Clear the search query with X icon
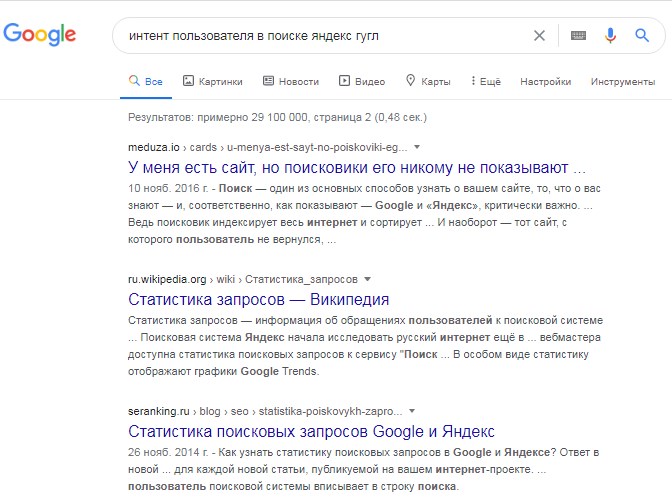Image resolution: width=672 pixels, height=499 pixels. (539, 36)
